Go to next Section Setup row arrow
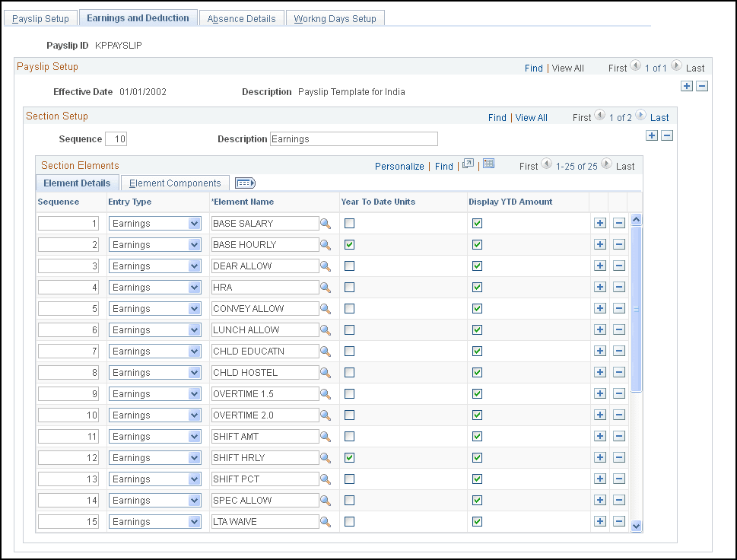737x560 pixels. click(x=640, y=116)
